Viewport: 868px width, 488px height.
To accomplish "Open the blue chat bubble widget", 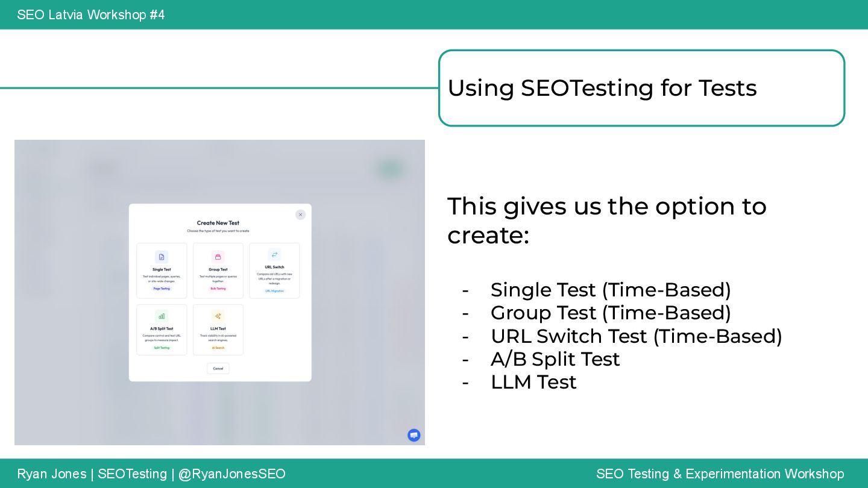I will (x=414, y=435).
